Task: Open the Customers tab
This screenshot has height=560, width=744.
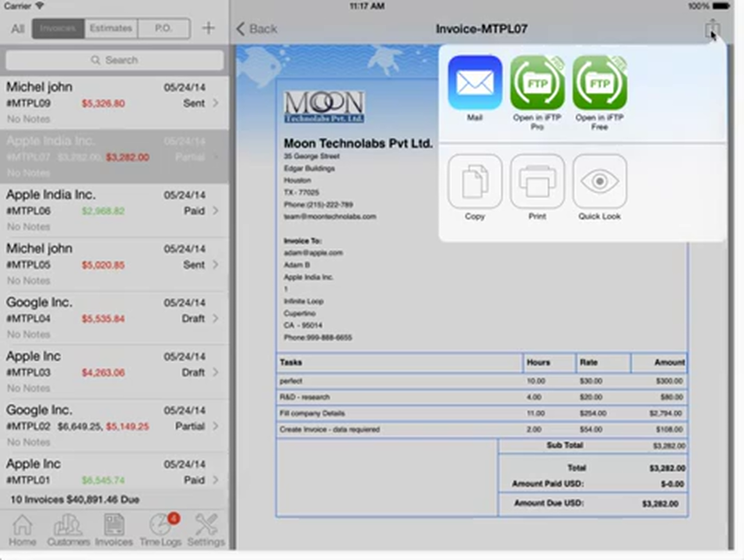Action: click(x=68, y=530)
